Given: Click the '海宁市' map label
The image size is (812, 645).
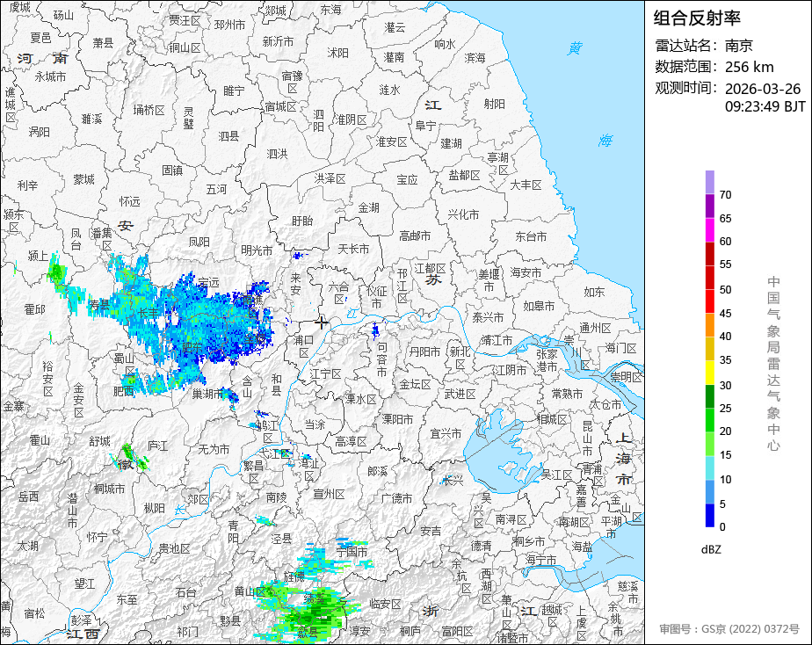Looking at the screenshot, I should click(x=540, y=560).
